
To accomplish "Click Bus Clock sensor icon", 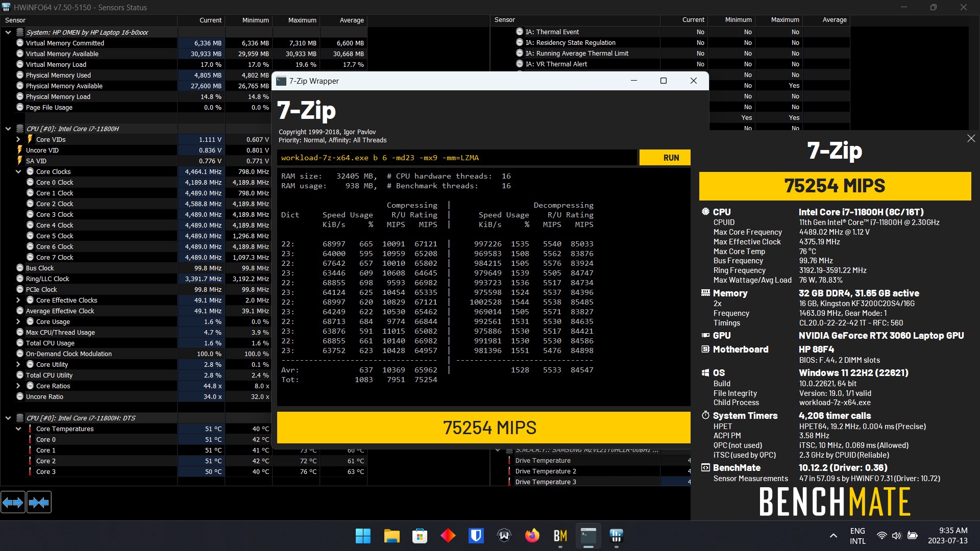I will point(20,268).
